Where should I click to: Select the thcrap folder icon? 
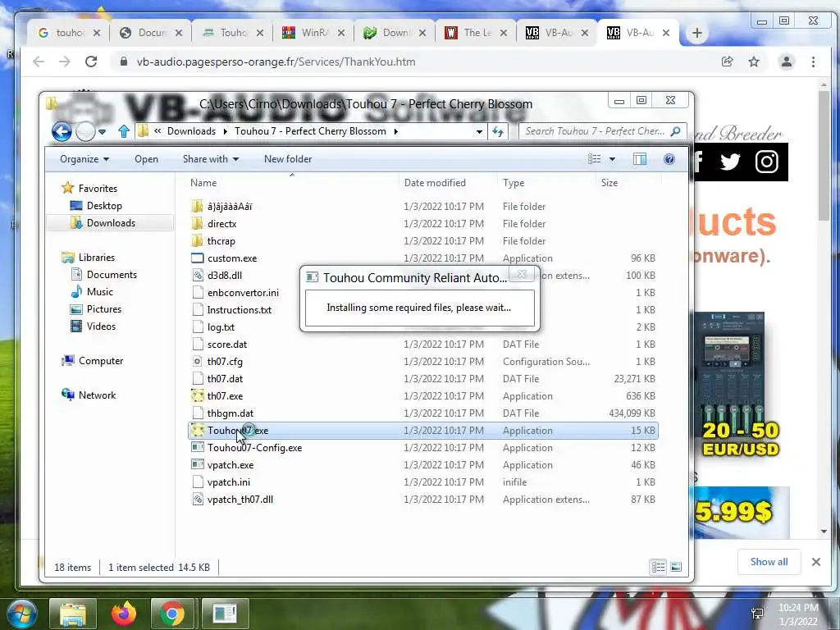[197, 241]
